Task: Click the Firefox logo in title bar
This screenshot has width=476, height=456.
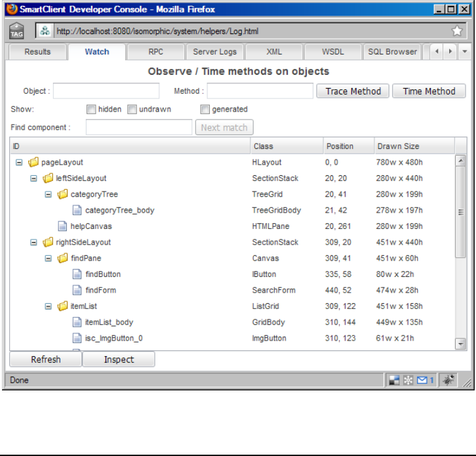Action: pos(12,9)
